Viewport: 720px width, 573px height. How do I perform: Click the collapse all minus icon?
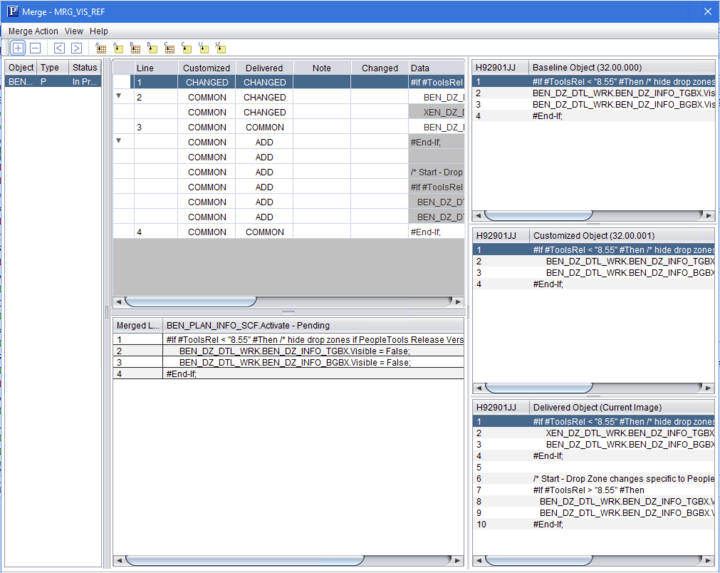(35, 48)
